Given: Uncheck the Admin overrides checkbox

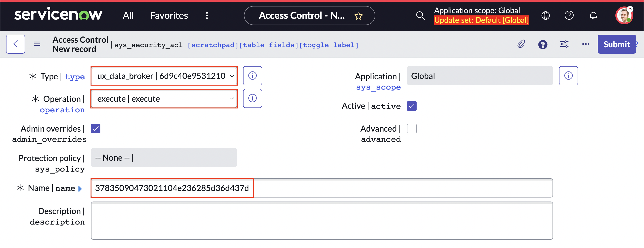Looking at the screenshot, I should (96, 129).
